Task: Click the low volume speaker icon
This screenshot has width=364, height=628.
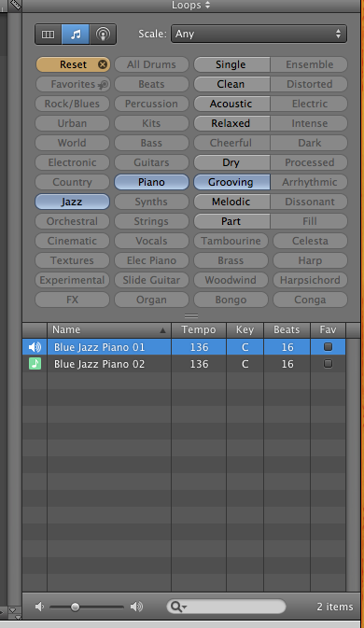Action: (39, 607)
